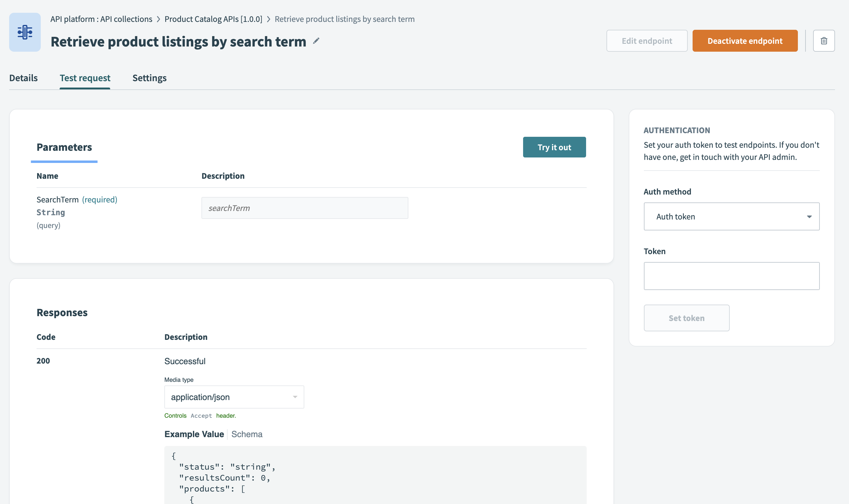Image resolution: width=849 pixels, height=504 pixels.
Task: Click the blue API endpoint icon in header
Action: [x=25, y=32]
